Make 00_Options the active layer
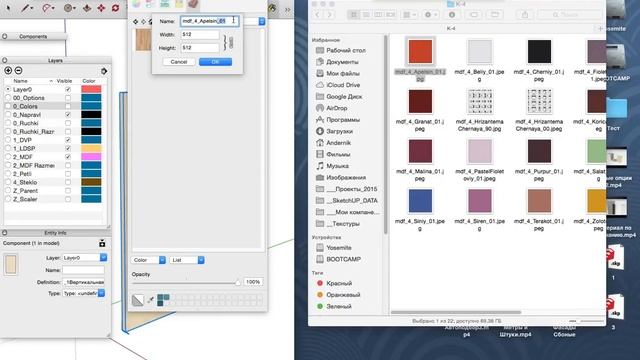This screenshot has height=360, width=640. pyautogui.click(x=8, y=98)
